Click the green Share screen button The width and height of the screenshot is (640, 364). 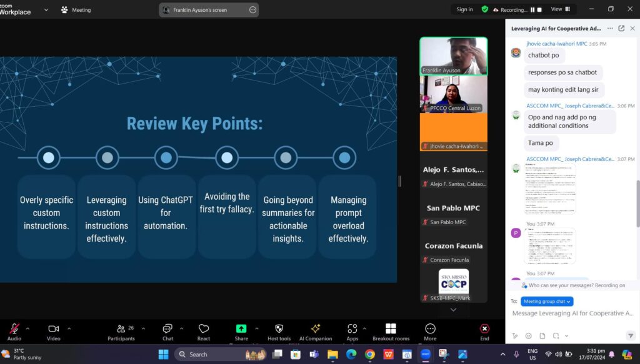point(241,332)
